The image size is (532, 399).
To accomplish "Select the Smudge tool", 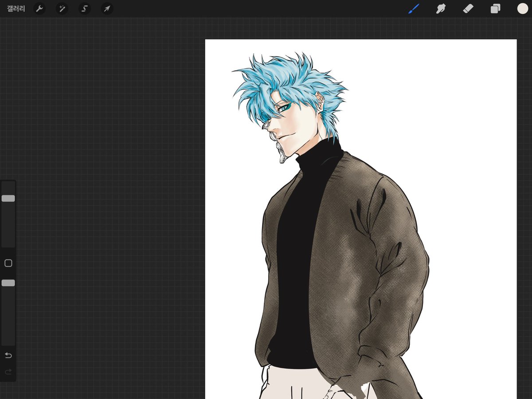I will pyautogui.click(x=441, y=8).
